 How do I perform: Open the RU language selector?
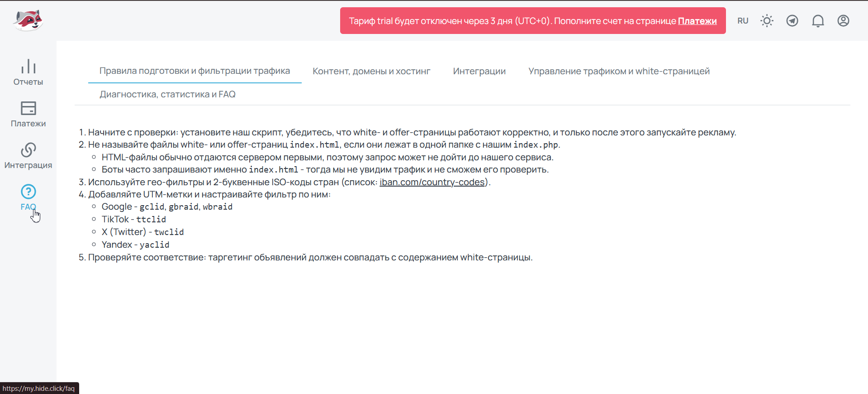(x=743, y=21)
